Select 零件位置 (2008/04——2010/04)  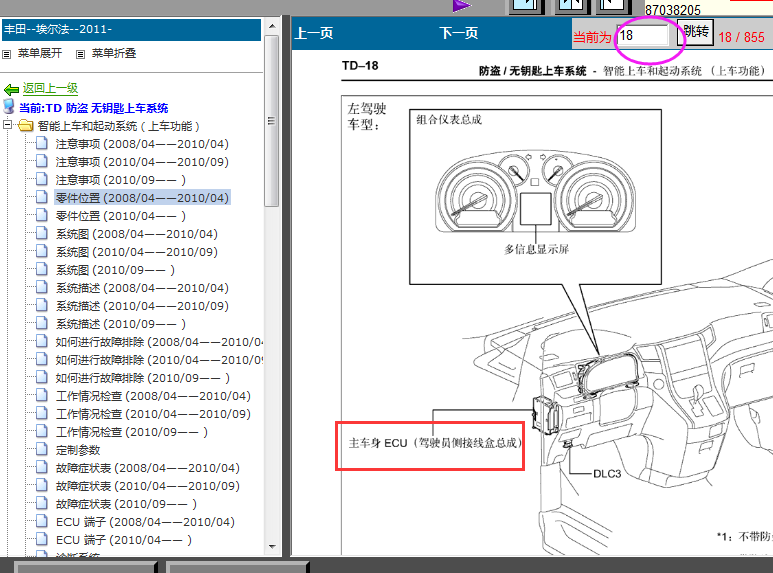(142, 198)
